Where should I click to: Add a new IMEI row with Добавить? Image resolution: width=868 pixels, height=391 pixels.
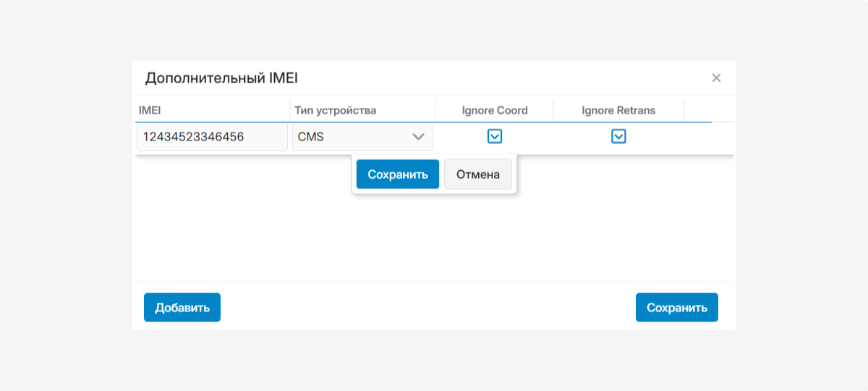182,308
